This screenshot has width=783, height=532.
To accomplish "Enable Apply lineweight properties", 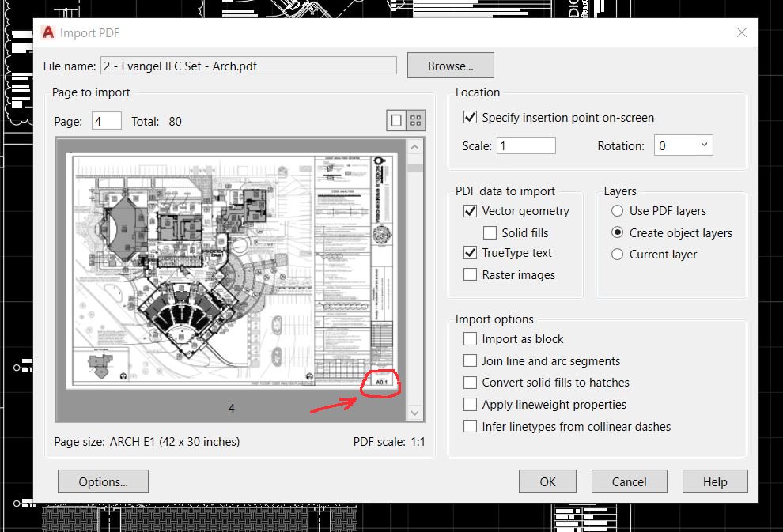I will pos(470,404).
